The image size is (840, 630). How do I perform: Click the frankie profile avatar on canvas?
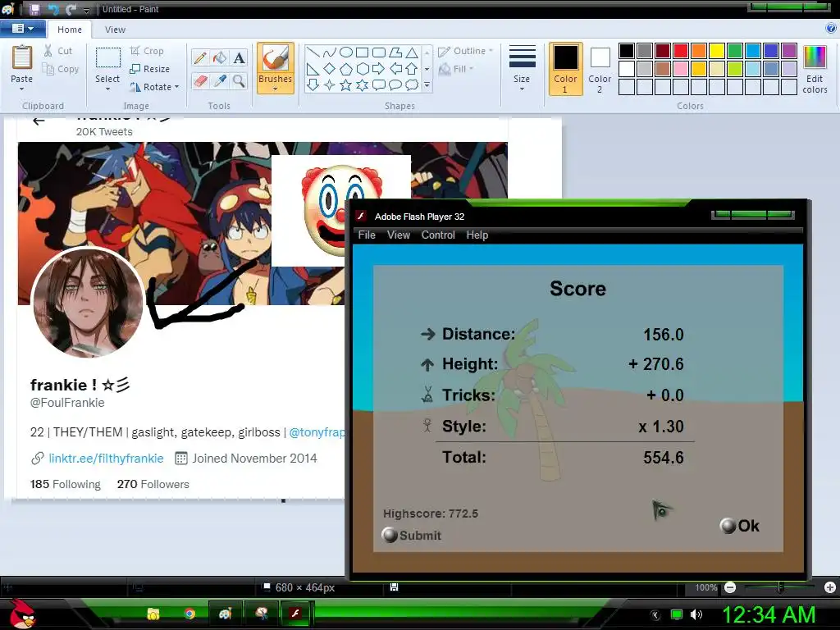88,303
